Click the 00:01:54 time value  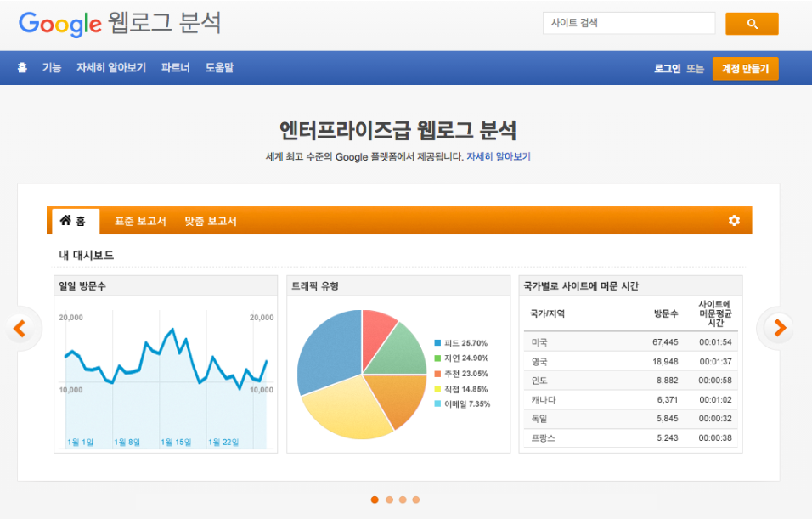715,341
